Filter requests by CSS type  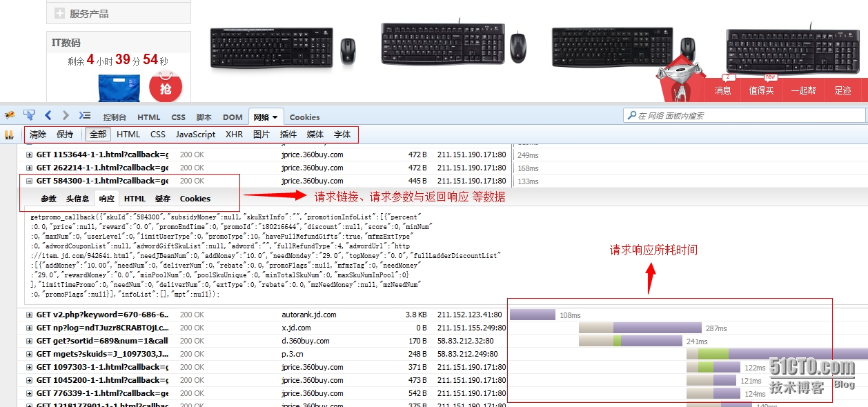click(x=158, y=135)
